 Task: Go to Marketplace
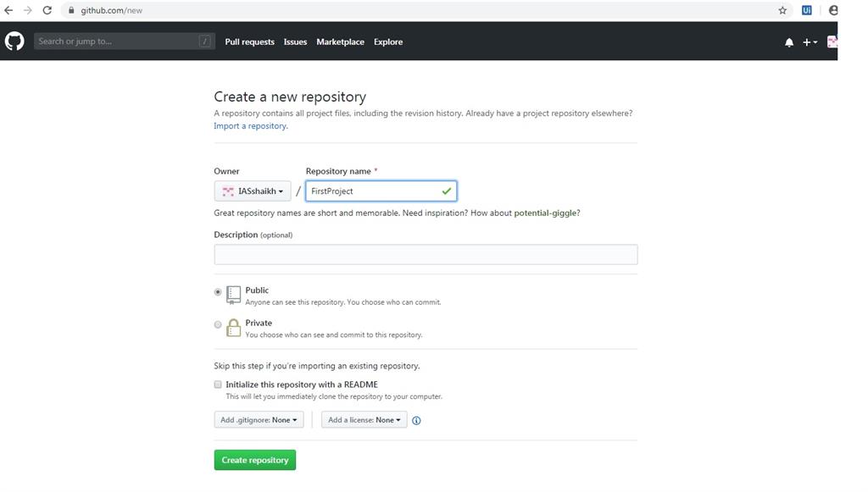pos(340,41)
